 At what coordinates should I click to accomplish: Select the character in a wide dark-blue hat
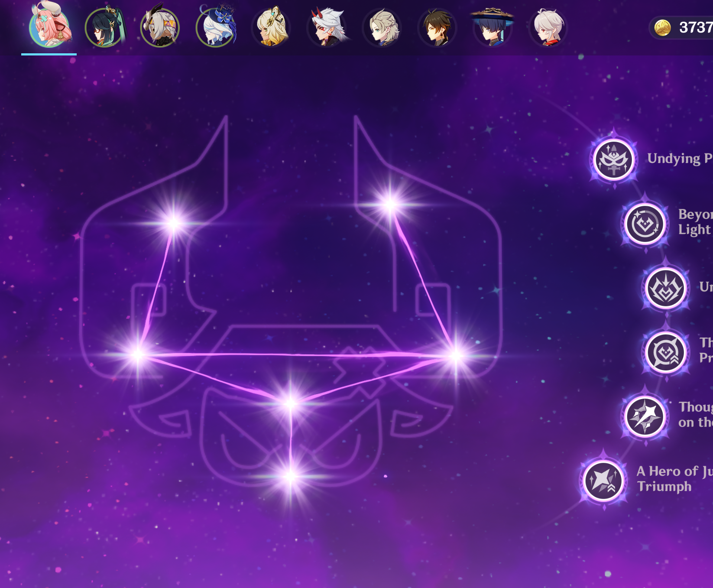493,27
